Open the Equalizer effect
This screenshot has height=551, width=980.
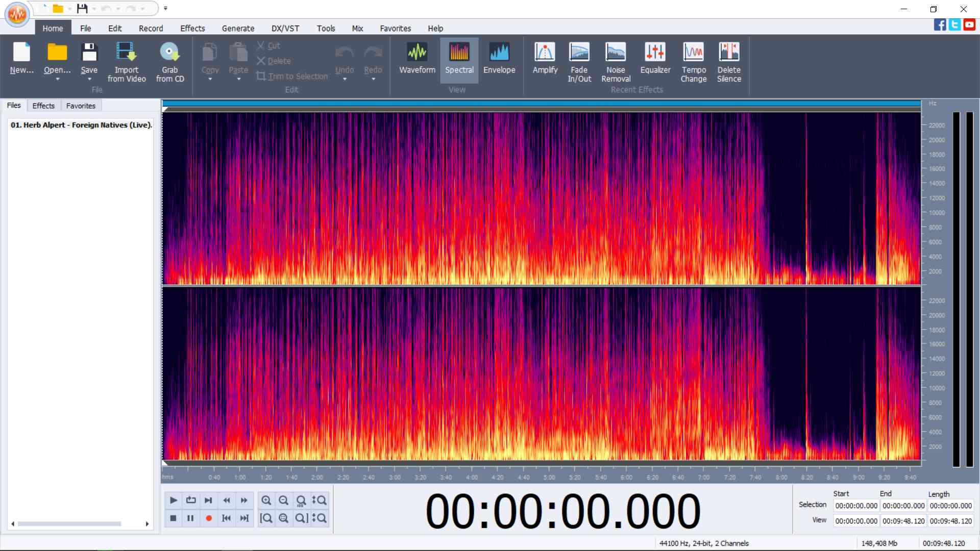(655, 58)
